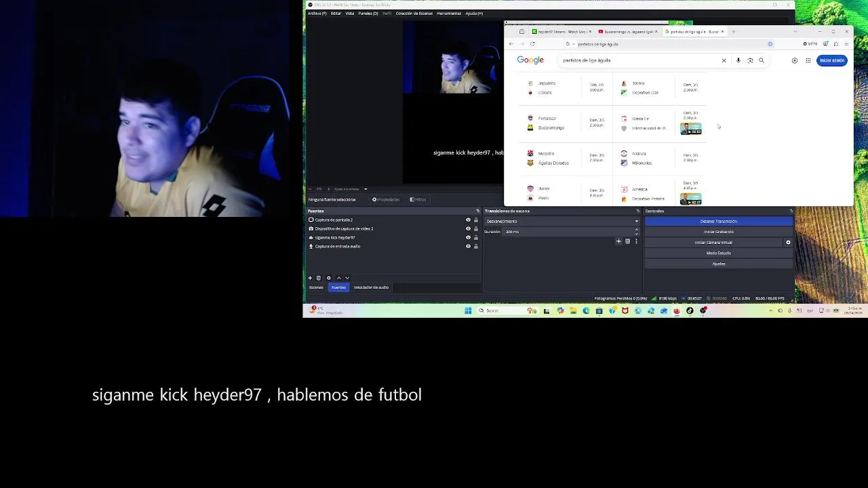Open source properties gear in Fuentes toolbar

[x=329, y=278]
